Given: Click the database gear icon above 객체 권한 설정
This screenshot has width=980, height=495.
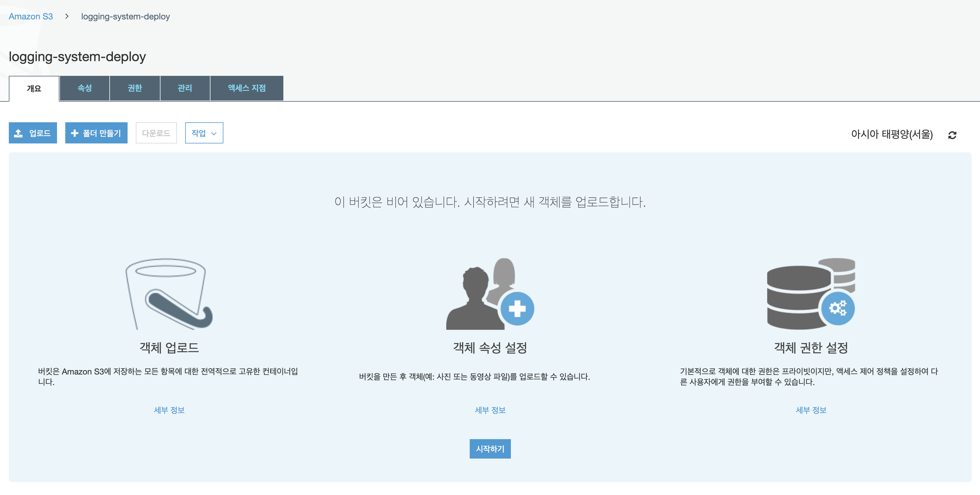Looking at the screenshot, I should point(811,293).
